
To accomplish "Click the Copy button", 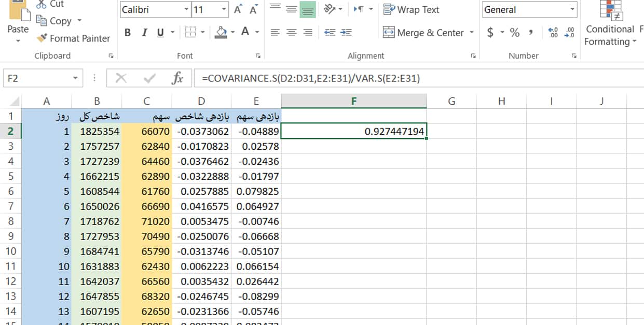I will [54, 21].
